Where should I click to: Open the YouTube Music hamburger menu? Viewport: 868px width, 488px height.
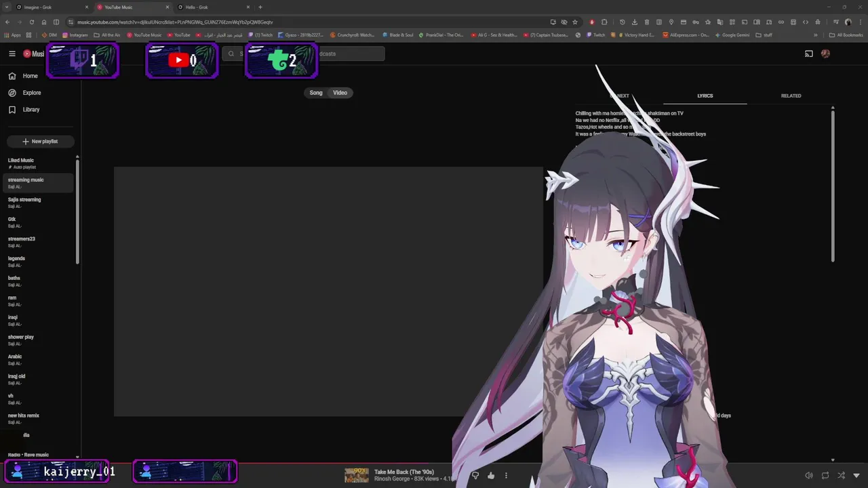tap(12, 54)
